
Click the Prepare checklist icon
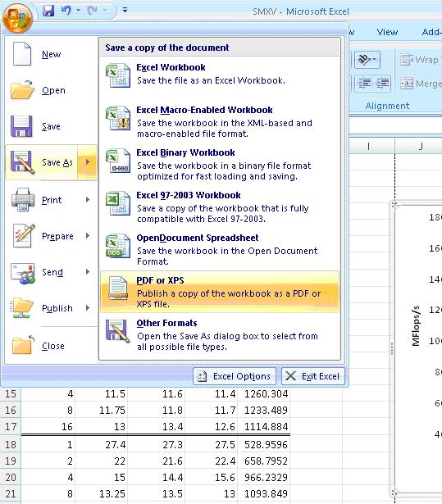click(24, 235)
